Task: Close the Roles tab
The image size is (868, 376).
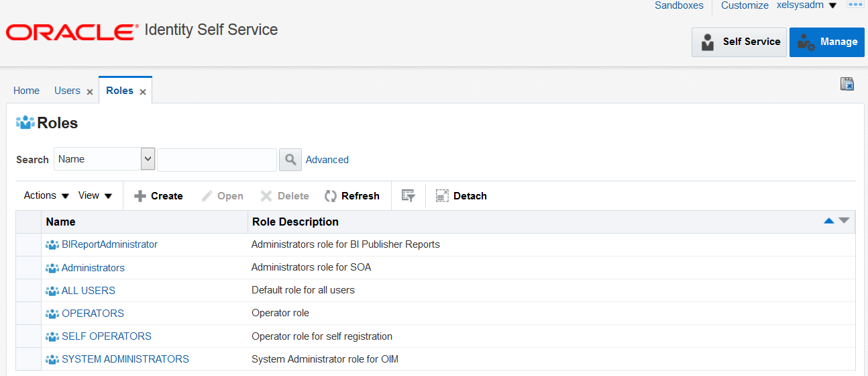Action: [143, 92]
